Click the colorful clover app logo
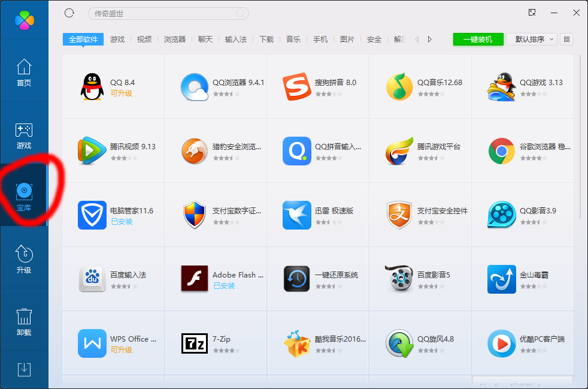588x389 pixels. point(25,20)
